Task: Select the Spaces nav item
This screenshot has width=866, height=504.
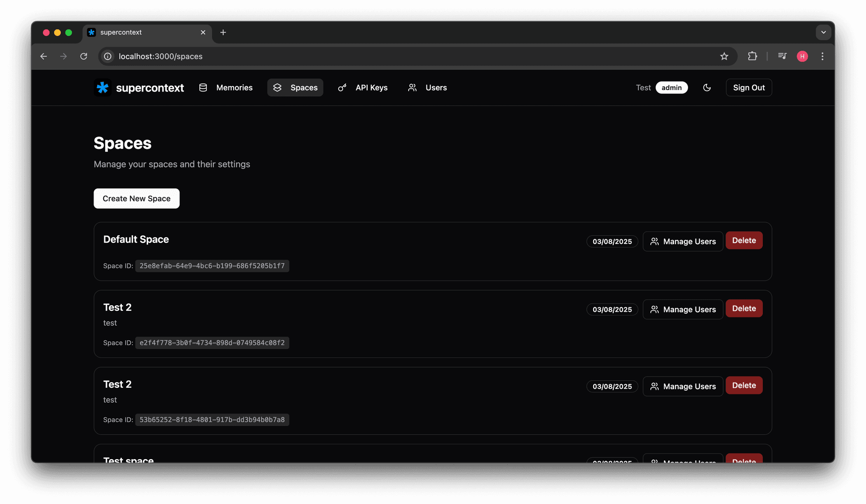Action: 295,88
